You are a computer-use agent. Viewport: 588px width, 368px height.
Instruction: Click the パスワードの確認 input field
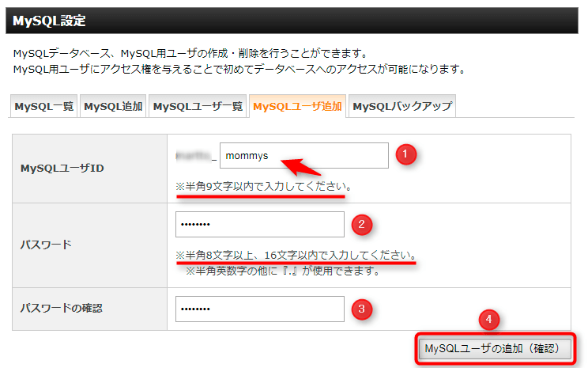tap(260, 309)
